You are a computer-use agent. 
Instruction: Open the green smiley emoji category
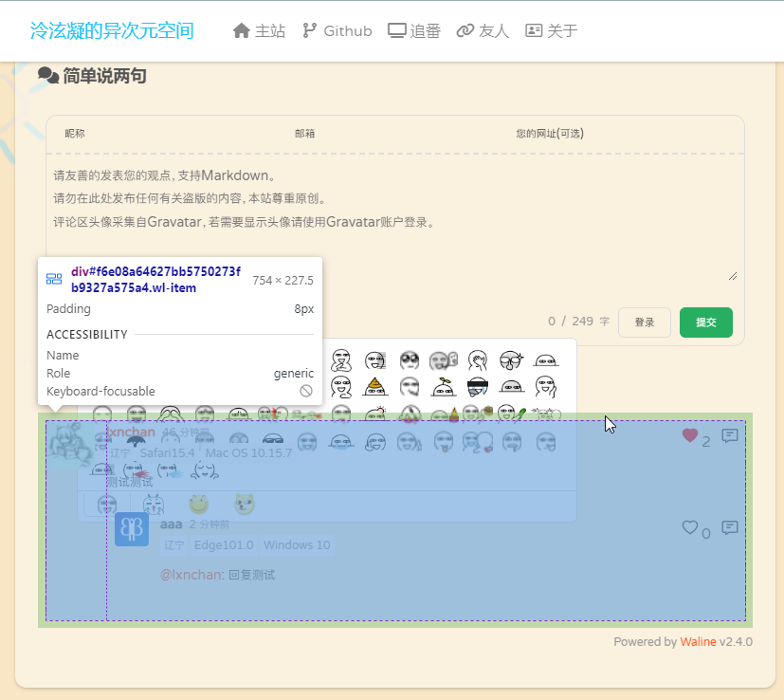click(198, 504)
